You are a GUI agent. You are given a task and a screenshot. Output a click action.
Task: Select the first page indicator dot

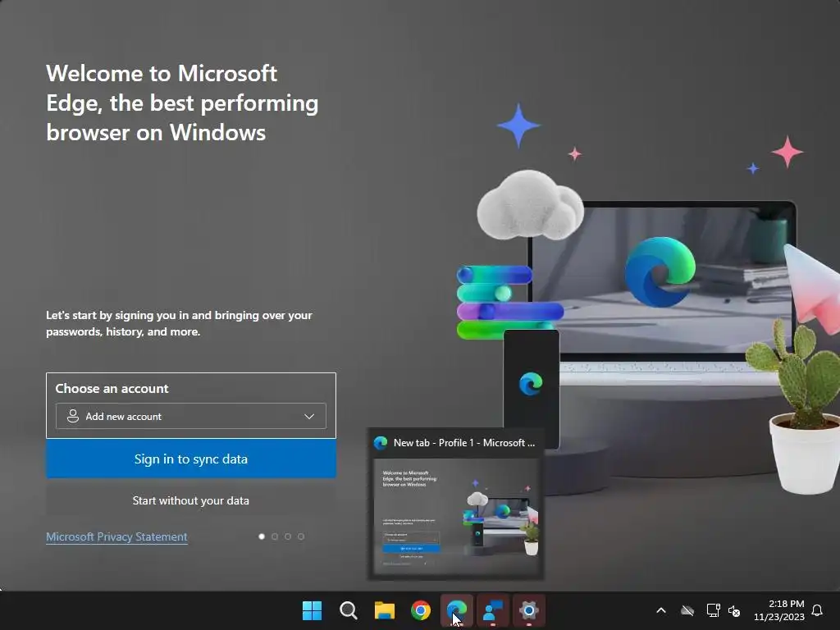click(x=262, y=536)
